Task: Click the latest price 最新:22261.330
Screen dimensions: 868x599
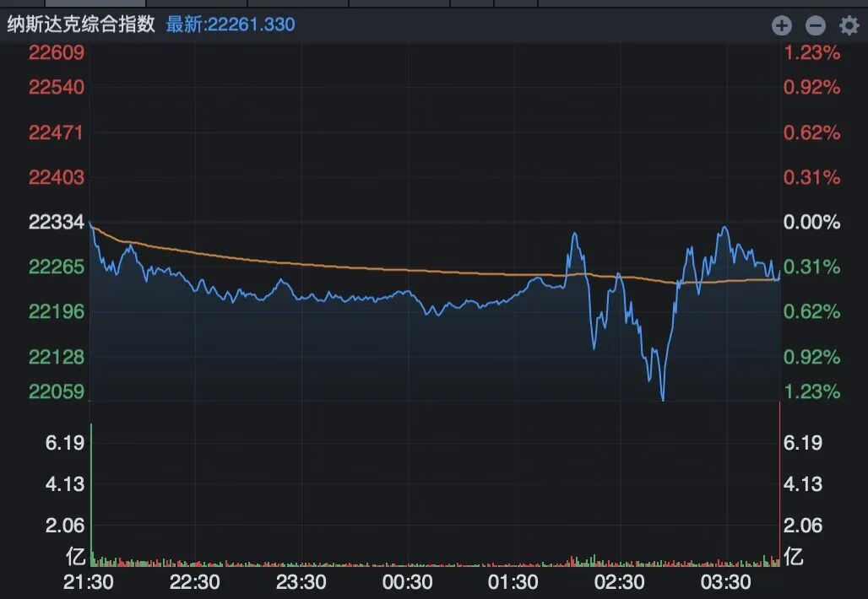Action: (x=231, y=24)
